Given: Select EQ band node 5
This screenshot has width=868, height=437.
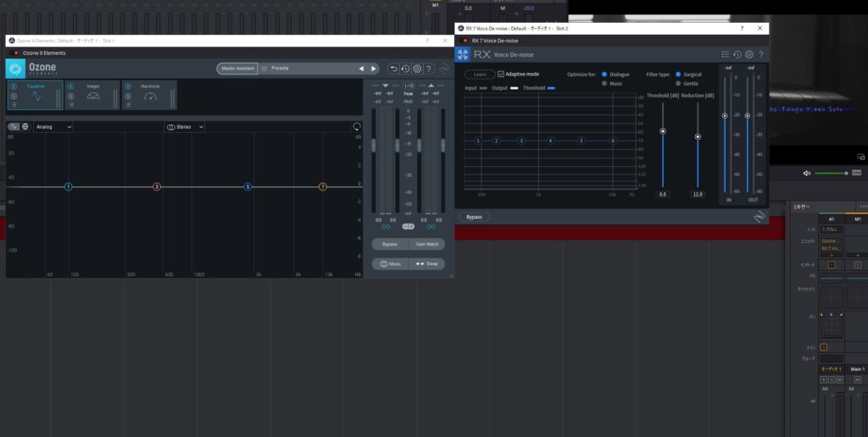Looking at the screenshot, I should (248, 187).
